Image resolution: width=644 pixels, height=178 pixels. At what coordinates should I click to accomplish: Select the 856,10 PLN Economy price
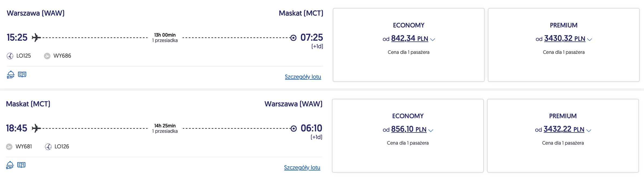pyautogui.click(x=409, y=129)
